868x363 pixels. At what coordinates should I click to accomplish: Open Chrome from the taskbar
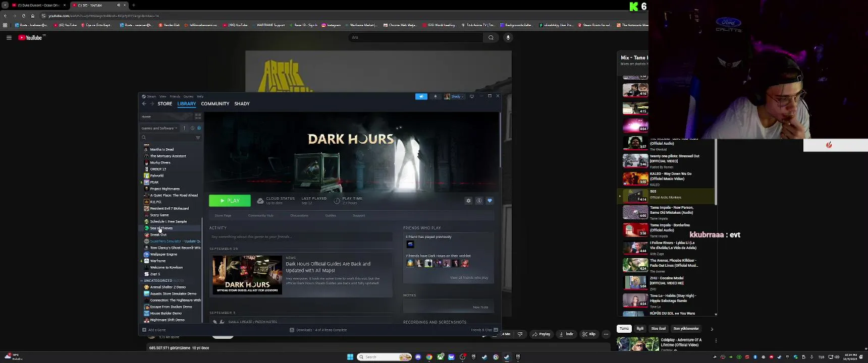point(429,357)
